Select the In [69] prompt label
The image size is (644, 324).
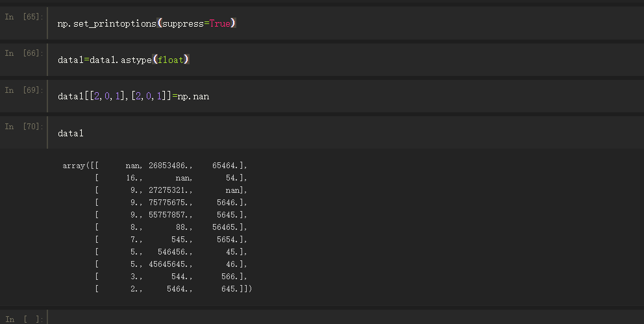point(24,90)
